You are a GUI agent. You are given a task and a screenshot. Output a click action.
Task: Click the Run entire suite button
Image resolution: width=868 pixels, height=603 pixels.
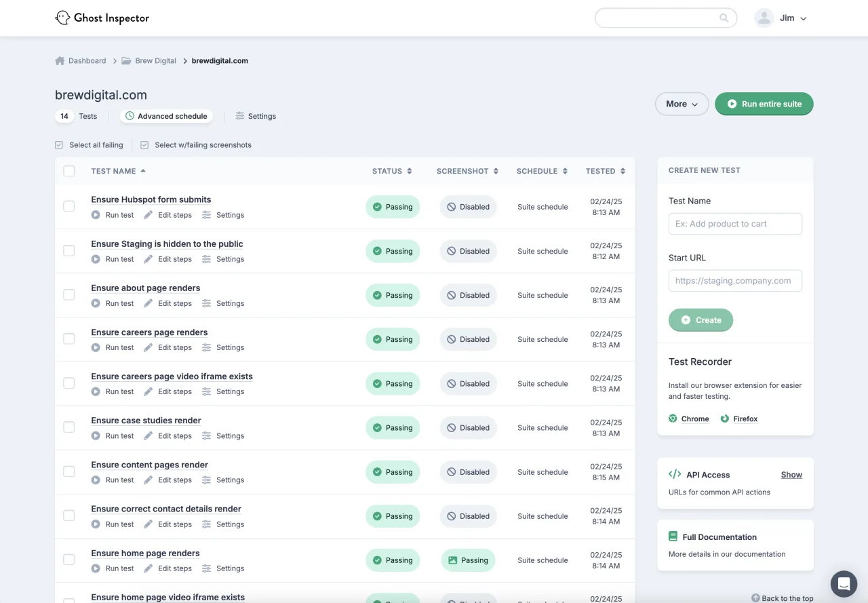click(x=764, y=104)
